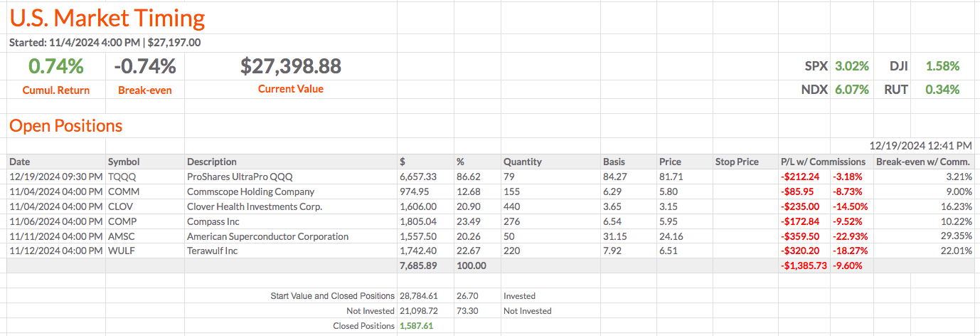Select the P/L w/ Commissions header

pos(823,162)
